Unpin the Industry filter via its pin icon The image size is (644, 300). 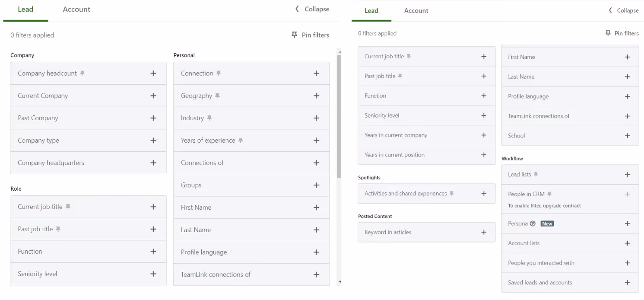coord(209,118)
